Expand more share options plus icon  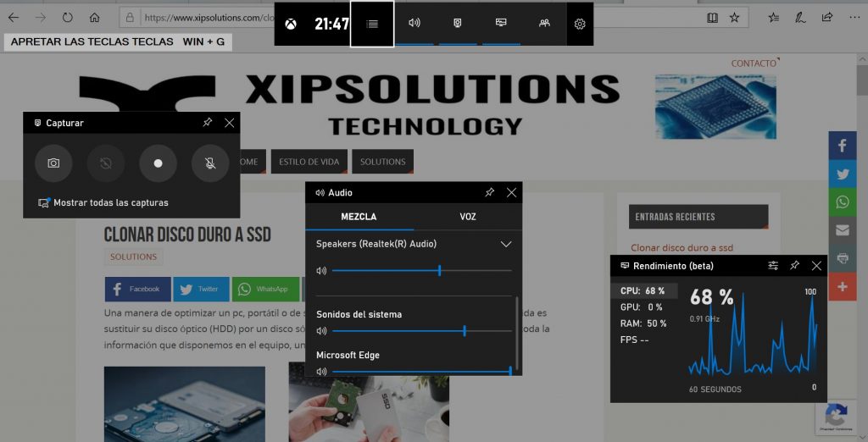point(842,286)
